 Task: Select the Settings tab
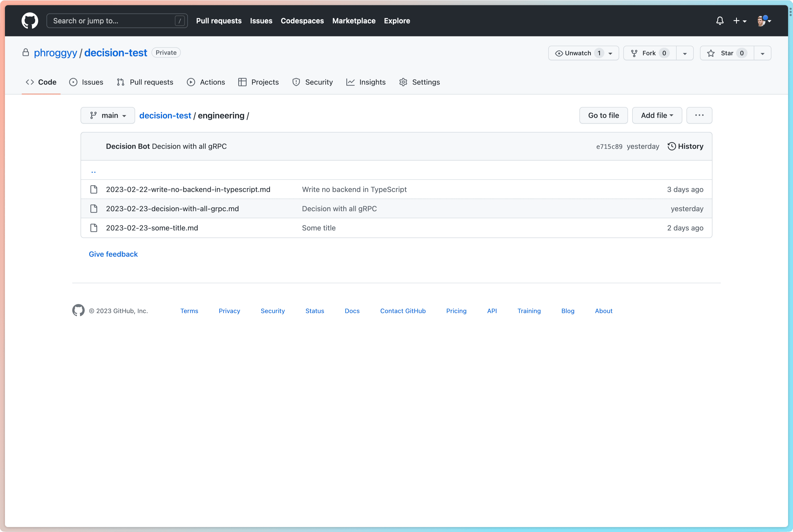420,82
